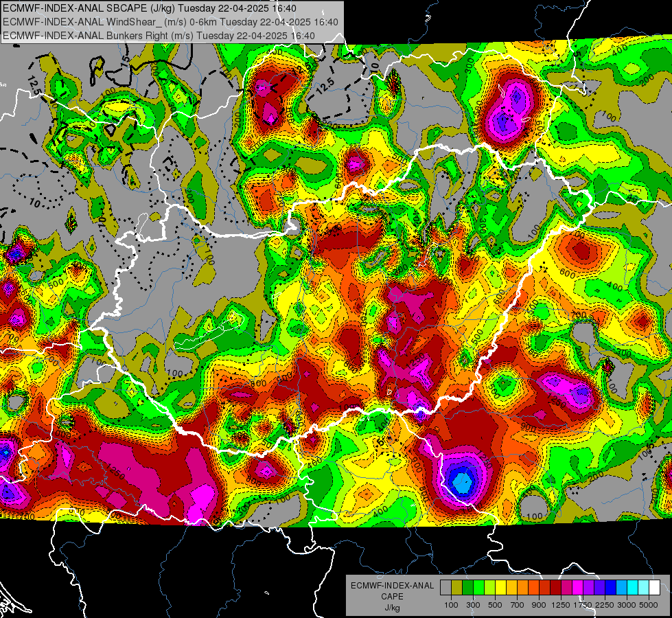Screen dimensions: 672x618
Task: Select the Bunkers Right (m/s) title line
Action: (159, 36)
